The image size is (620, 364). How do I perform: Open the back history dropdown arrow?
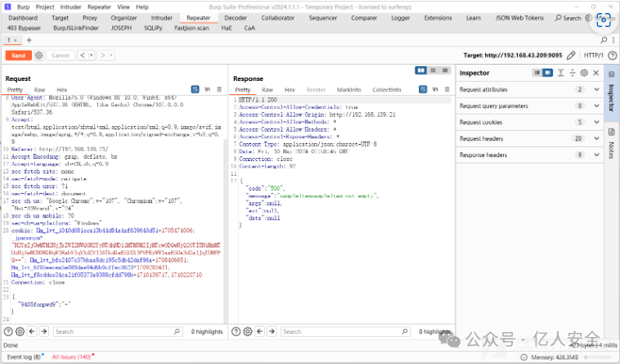tap(92, 56)
